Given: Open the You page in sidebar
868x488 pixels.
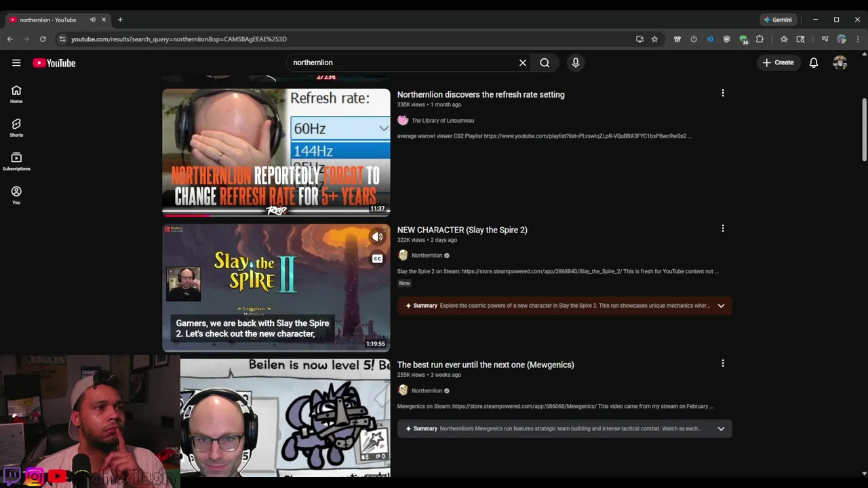Looking at the screenshot, I should (x=16, y=196).
